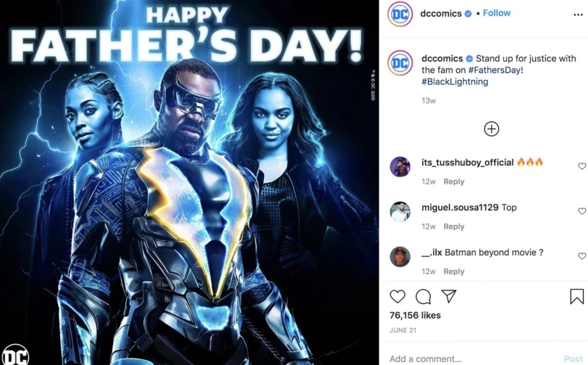This screenshot has height=365, width=588.
Task: Load more comments with the plus circle
Action: click(x=492, y=129)
